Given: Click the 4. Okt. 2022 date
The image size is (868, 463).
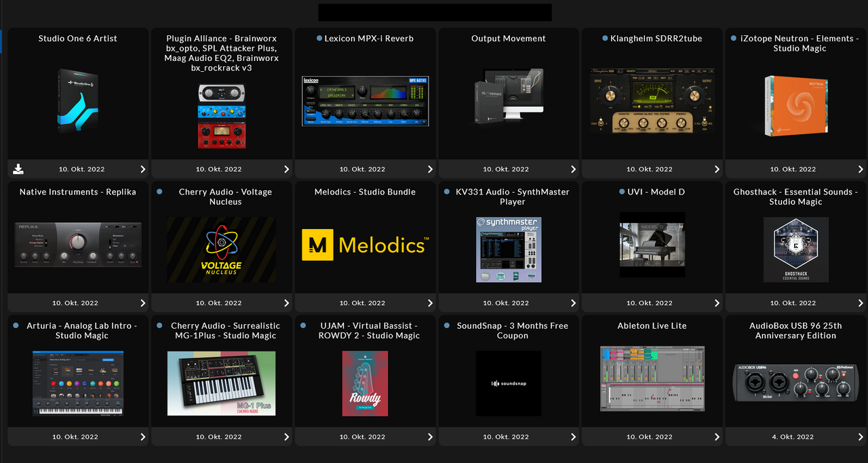Looking at the screenshot, I should pos(793,437).
